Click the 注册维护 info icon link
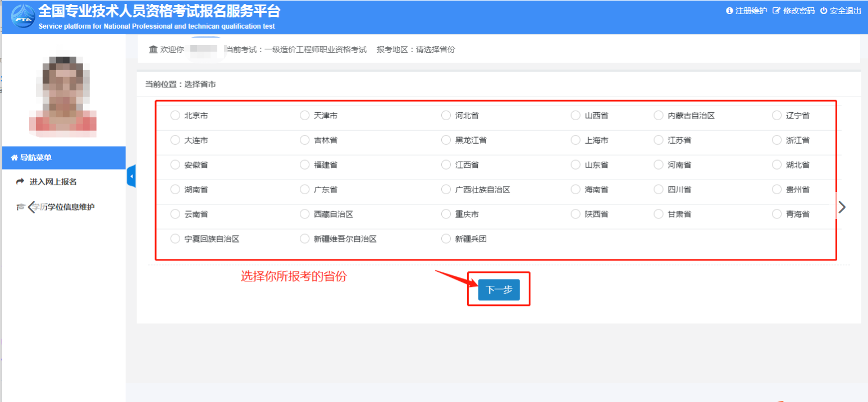 tap(730, 11)
